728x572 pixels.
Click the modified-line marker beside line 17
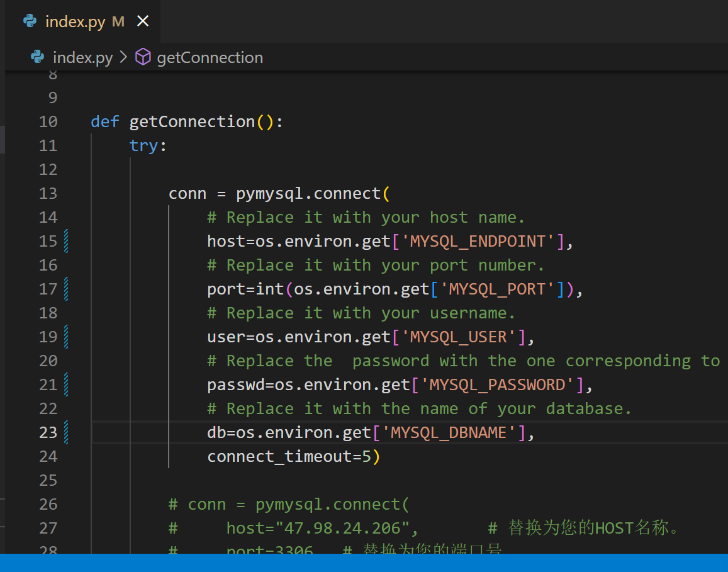coord(66,289)
